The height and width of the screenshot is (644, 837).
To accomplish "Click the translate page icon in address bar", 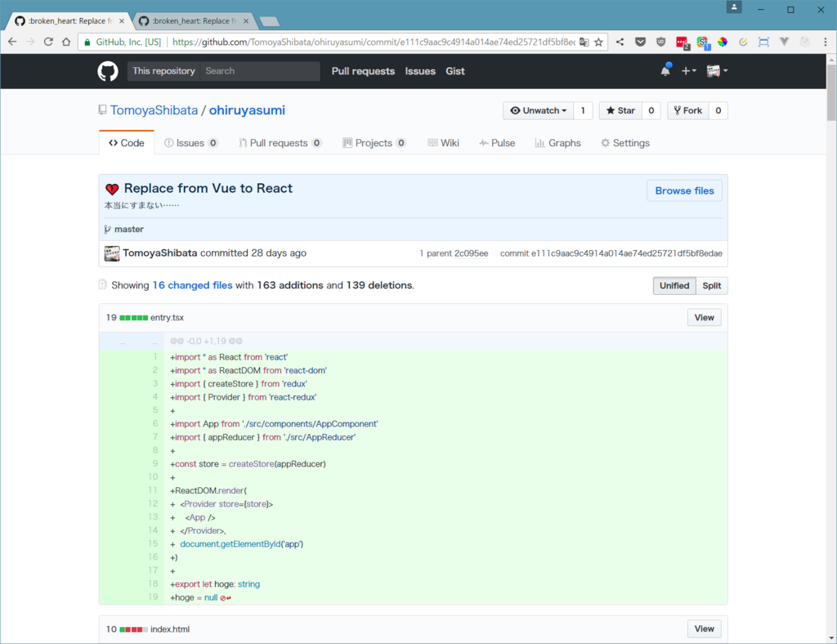I will pos(584,42).
